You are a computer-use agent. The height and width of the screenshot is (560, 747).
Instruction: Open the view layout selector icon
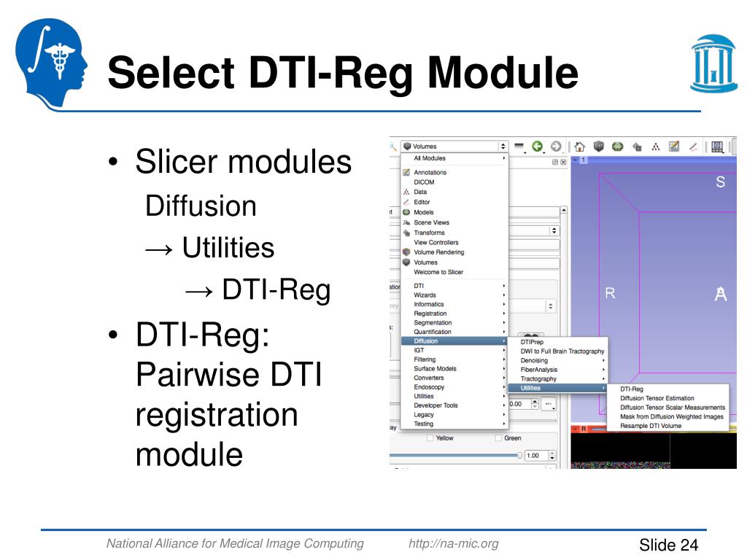point(717,147)
